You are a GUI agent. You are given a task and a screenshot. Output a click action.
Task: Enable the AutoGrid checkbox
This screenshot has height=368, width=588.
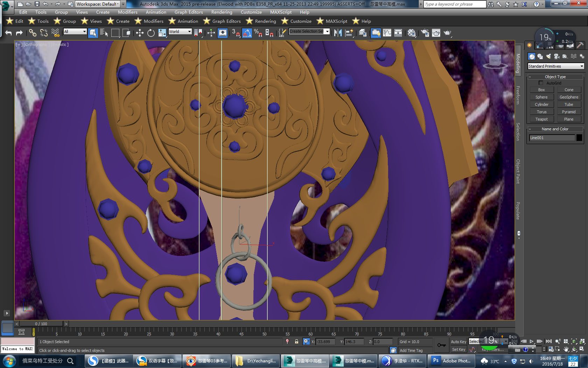(x=541, y=83)
